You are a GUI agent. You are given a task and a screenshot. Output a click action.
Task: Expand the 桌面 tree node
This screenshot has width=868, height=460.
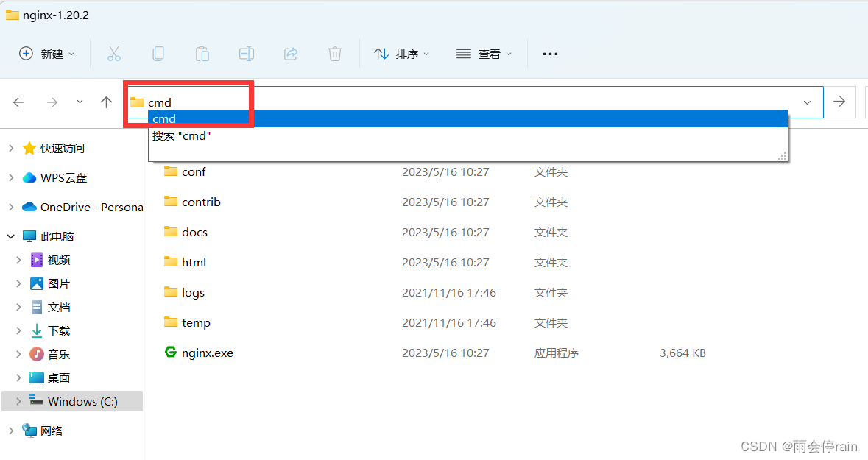pyautogui.click(x=18, y=378)
